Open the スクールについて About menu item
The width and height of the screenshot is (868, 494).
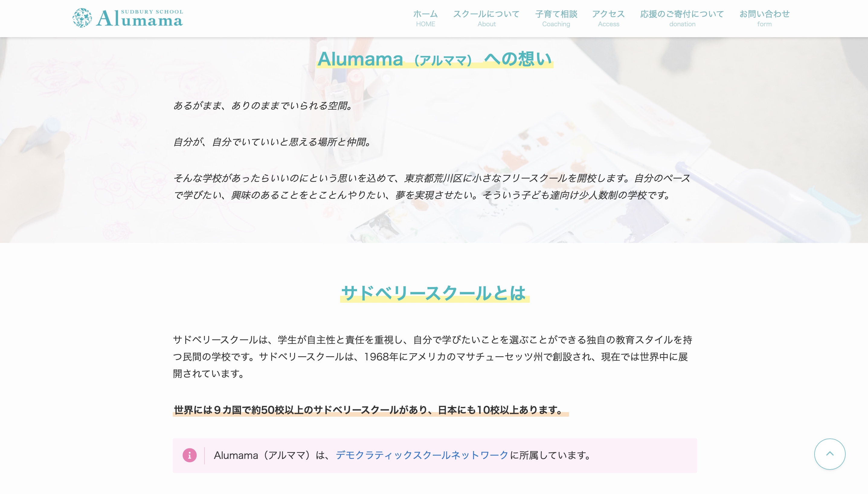click(487, 18)
